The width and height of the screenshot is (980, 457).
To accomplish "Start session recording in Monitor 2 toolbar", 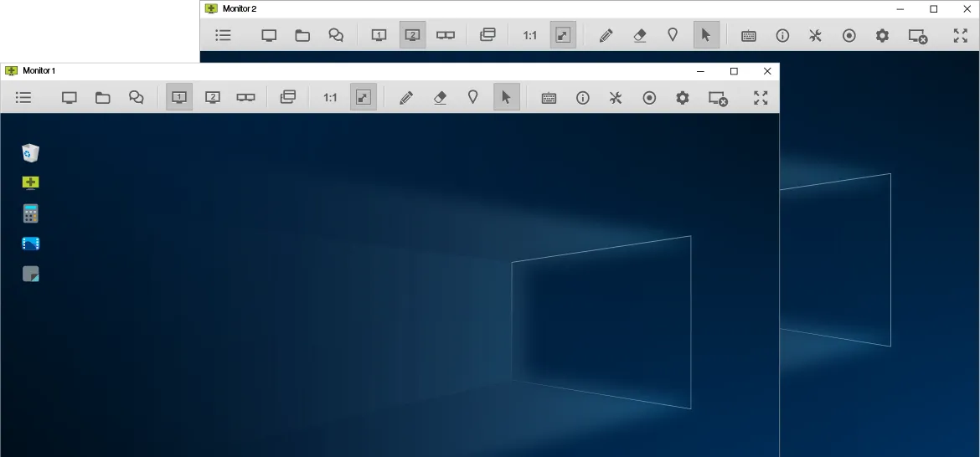I will coord(848,35).
